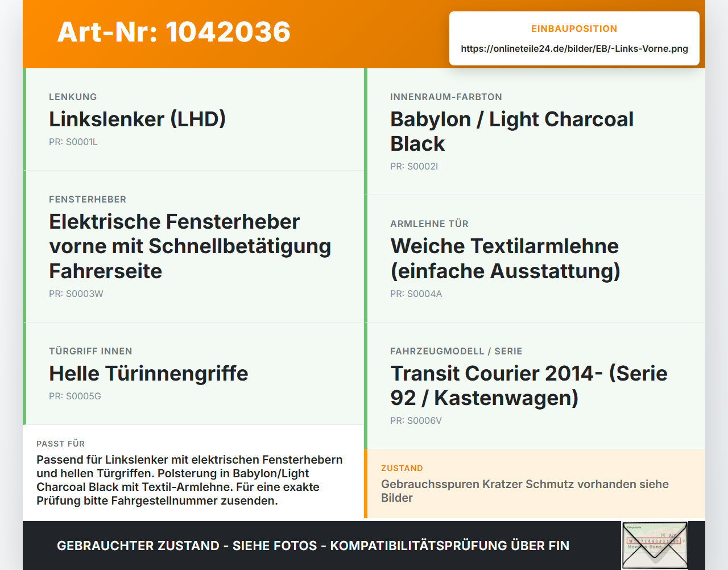Click the GEBRAUCHTER ZUSTAND footer banner text
The width and height of the screenshot is (728, 570).
point(313,546)
